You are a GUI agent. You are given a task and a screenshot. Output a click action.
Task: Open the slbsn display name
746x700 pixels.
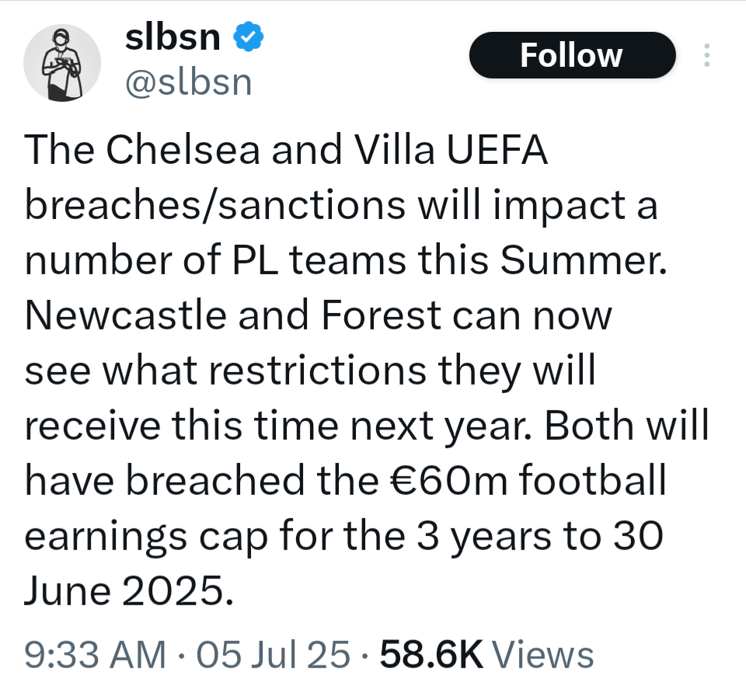coord(173,37)
